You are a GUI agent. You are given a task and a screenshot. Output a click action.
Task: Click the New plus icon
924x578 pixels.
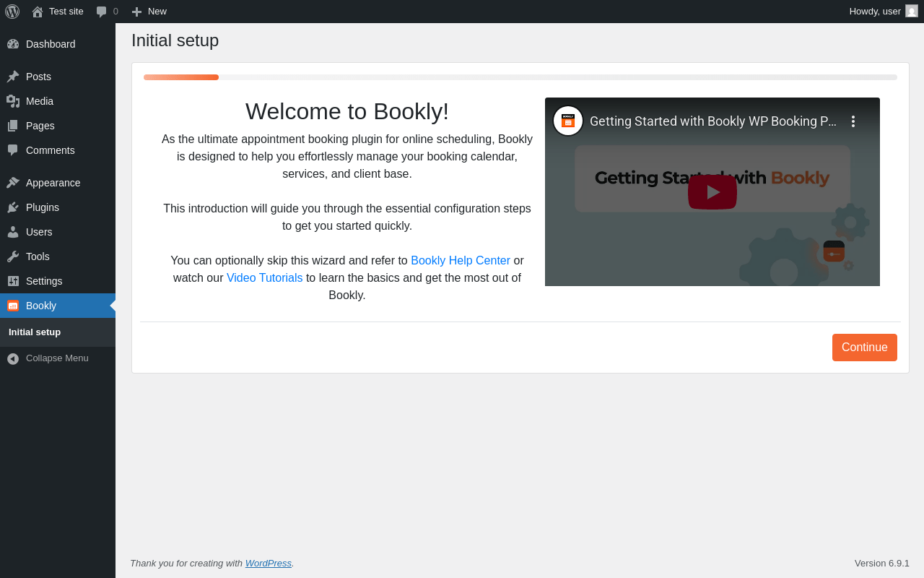136,12
